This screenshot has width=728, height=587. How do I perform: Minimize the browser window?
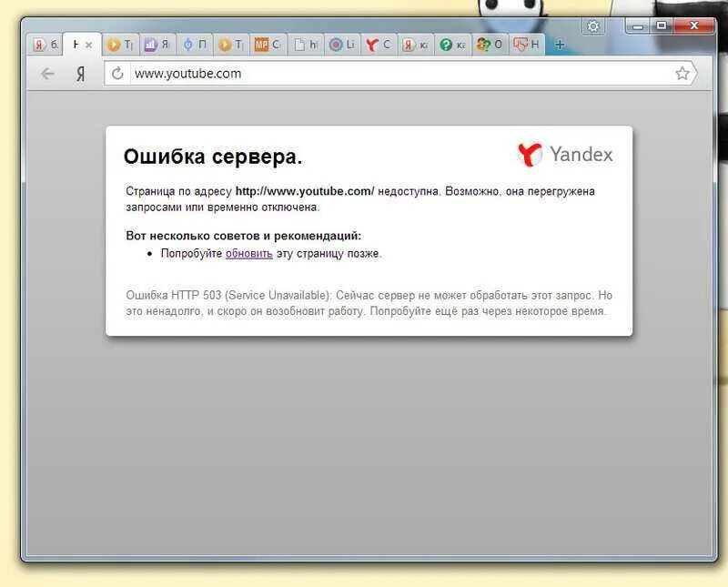point(639,26)
